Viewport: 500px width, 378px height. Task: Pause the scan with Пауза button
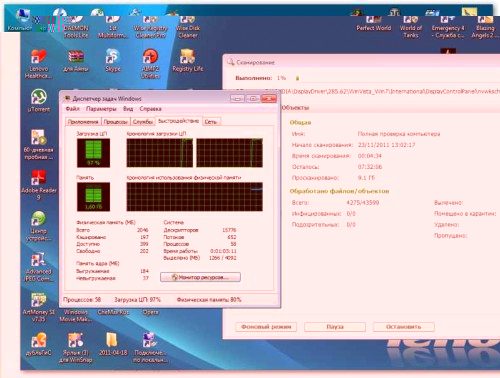coord(335,327)
